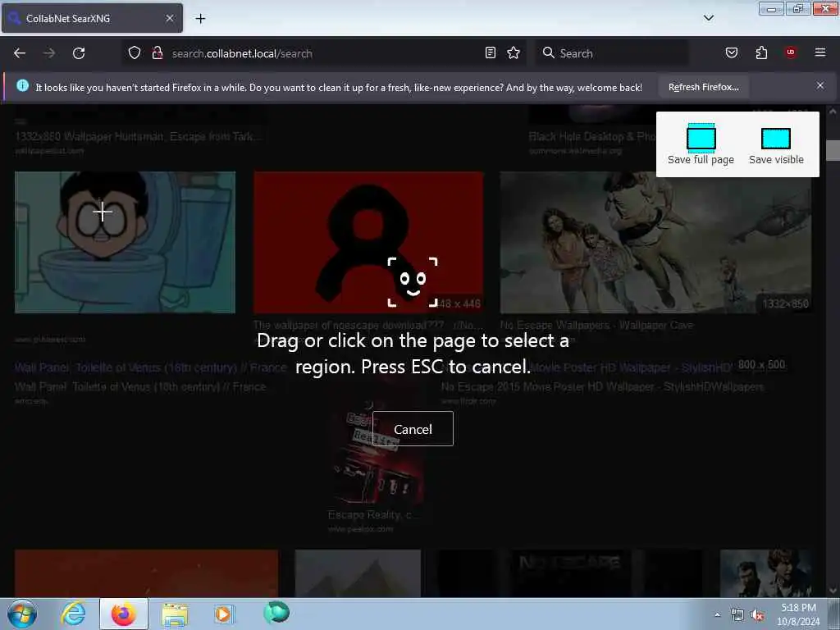The width and height of the screenshot is (840, 630).
Task: Choose Save full page screenshot option
Action: [701, 144]
